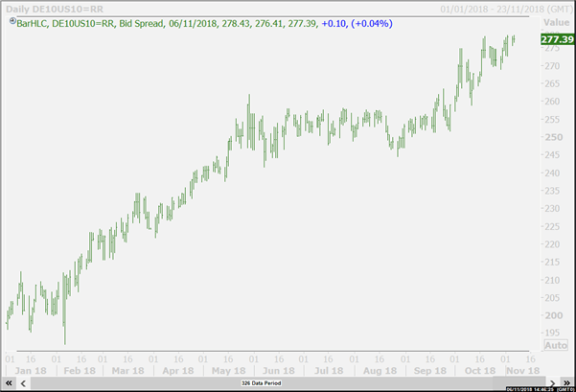This screenshot has height=392, width=576.
Task: Toggle the Auto scale button
Action: [x=556, y=345]
